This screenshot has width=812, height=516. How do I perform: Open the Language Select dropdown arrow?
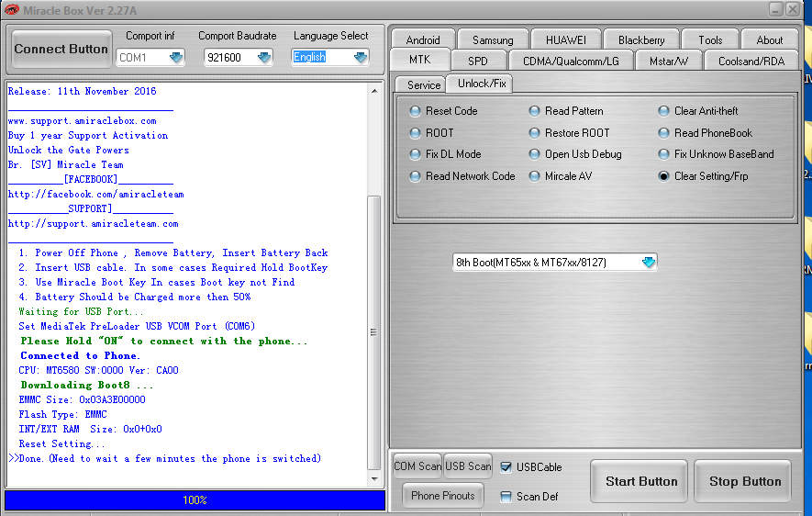tap(361, 57)
